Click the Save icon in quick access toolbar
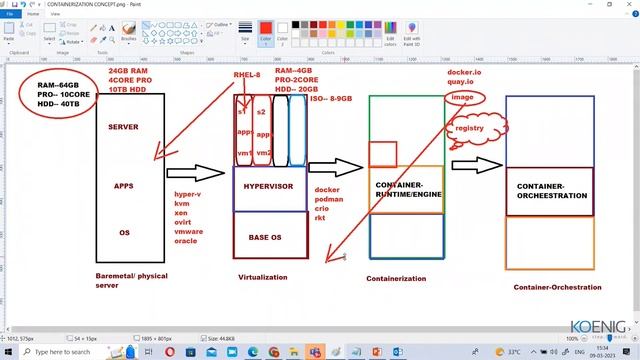The width and height of the screenshot is (640, 360). (x=14, y=4)
